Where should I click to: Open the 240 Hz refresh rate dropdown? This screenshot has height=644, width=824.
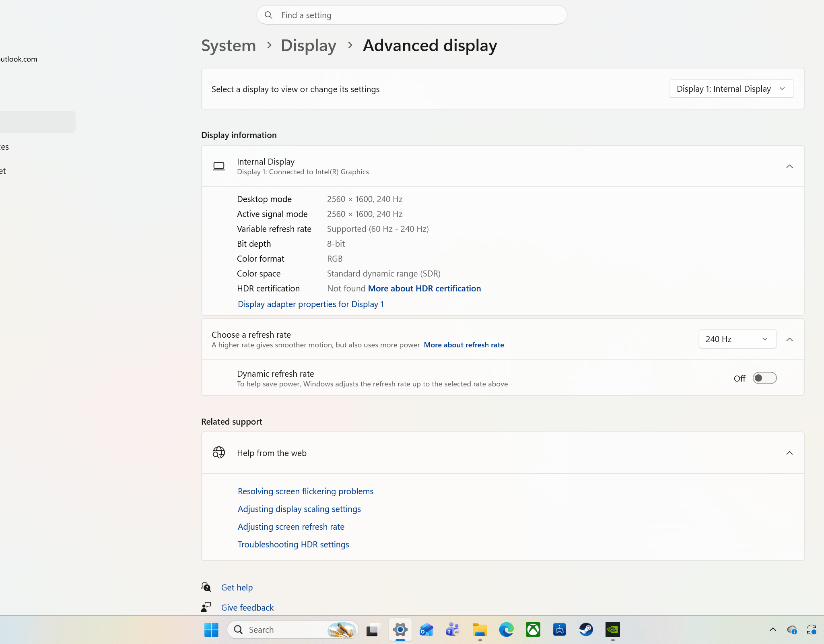click(x=737, y=339)
